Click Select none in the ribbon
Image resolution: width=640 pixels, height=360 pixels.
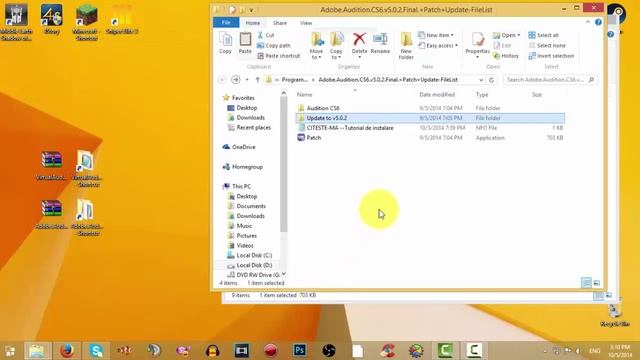click(547, 45)
